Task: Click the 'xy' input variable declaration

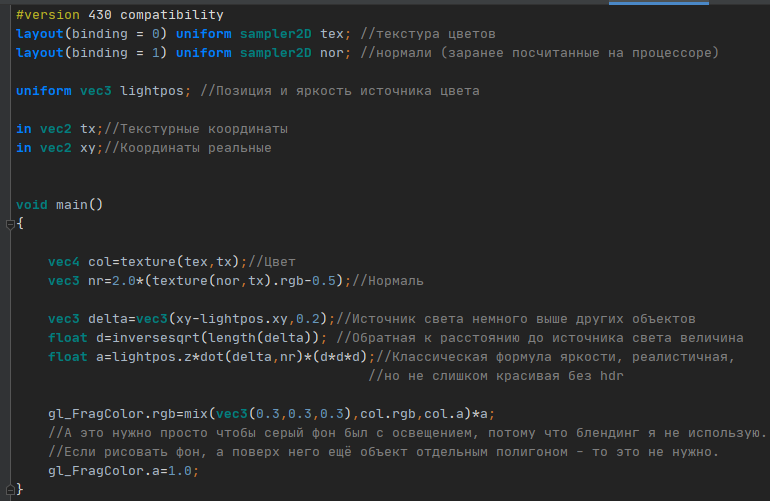Action: point(88,148)
